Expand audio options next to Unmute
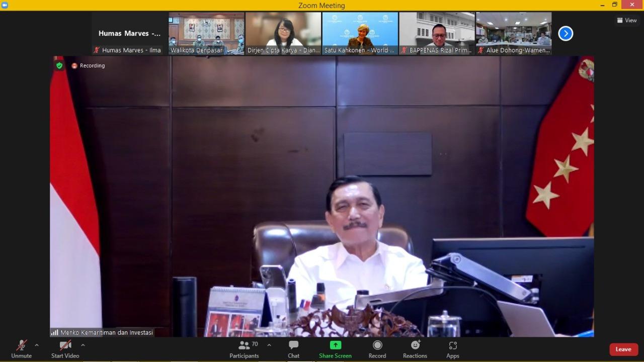This screenshot has height=362, width=644. coord(36,345)
